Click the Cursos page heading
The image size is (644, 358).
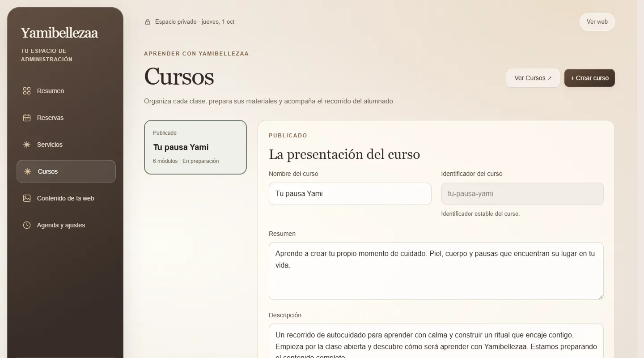179,77
